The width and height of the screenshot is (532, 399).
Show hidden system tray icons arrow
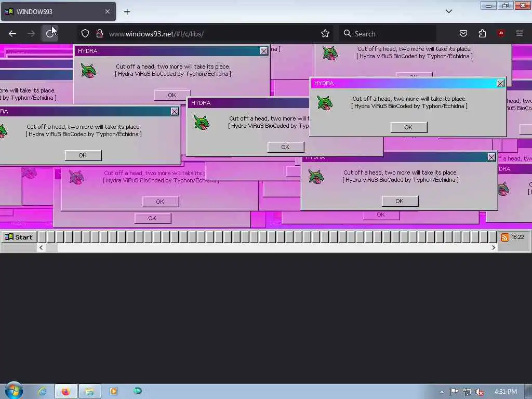click(x=442, y=392)
